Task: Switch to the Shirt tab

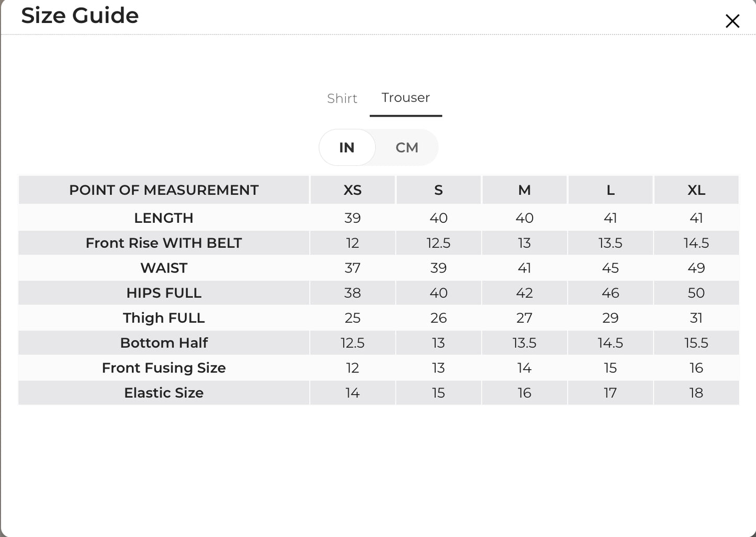Action: click(x=342, y=98)
